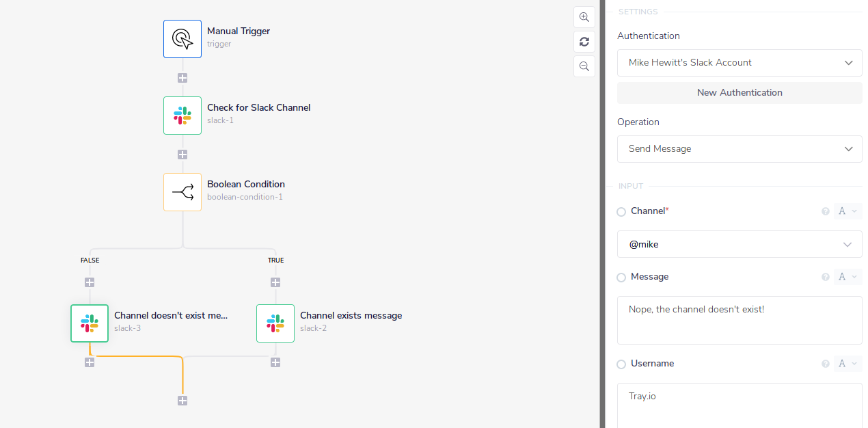This screenshot has width=868, height=428.
Task: Open the Boolean Condition branch icon
Action: [x=182, y=192]
